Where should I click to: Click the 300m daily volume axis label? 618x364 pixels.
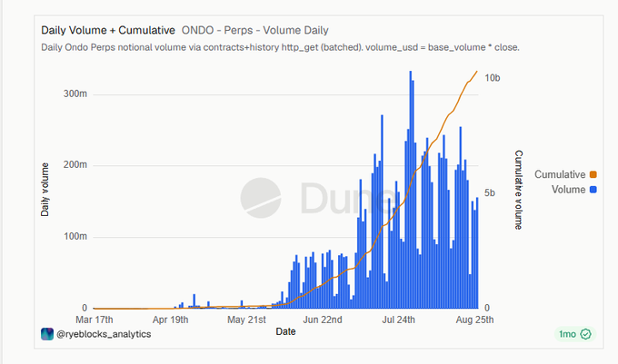pyautogui.click(x=75, y=93)
